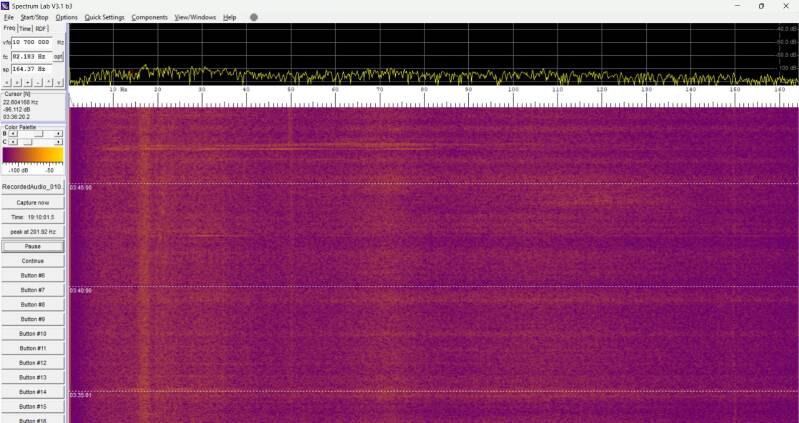Maximize the Spectrum Lab window

point(761,6)
